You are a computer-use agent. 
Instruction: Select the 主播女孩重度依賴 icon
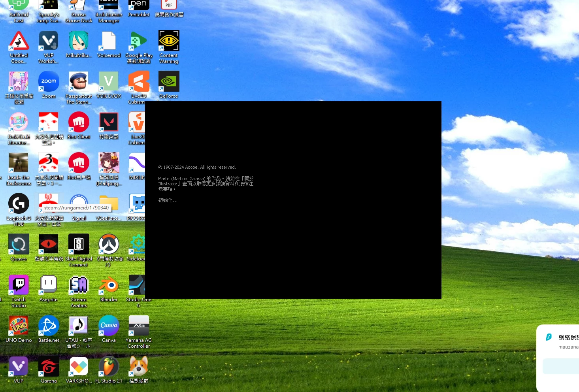pyautogui.click(x=19, y=88)
